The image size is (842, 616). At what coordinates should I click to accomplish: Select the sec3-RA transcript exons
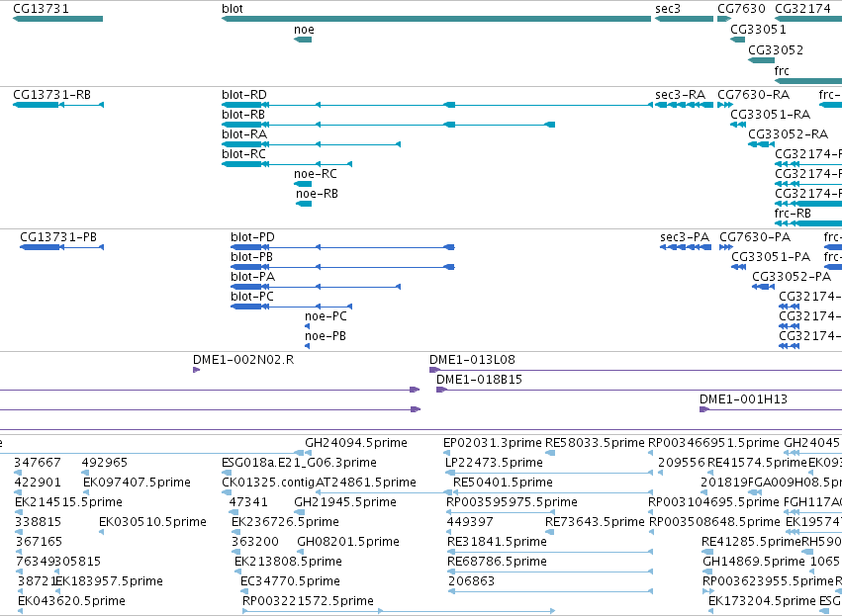(x=684, y=105)
